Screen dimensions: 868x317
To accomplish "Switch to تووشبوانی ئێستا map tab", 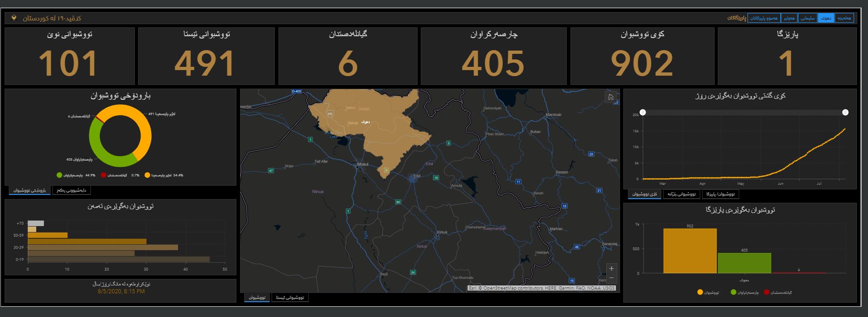I will (290, 298).
